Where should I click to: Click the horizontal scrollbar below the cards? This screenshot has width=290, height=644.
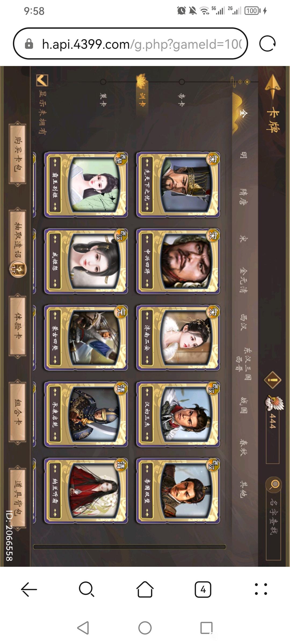pyautogui.click(x=129, y=547)
